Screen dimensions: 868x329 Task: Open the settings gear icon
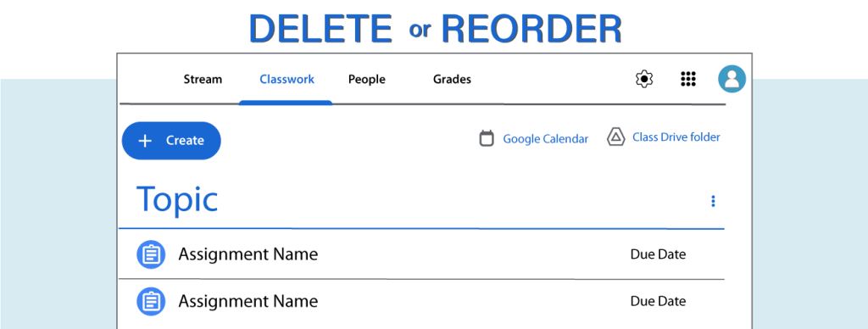(x=644, y=79)
